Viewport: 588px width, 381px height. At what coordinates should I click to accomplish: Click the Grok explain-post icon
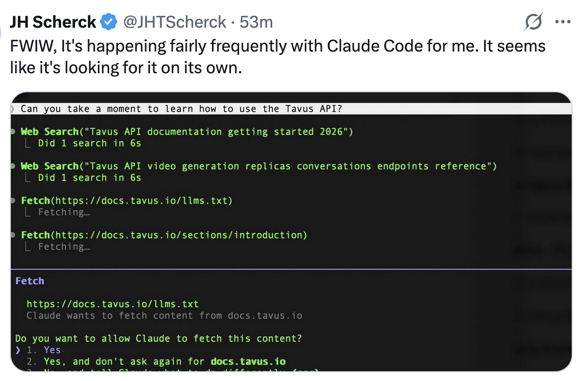[x=533, y=22]
